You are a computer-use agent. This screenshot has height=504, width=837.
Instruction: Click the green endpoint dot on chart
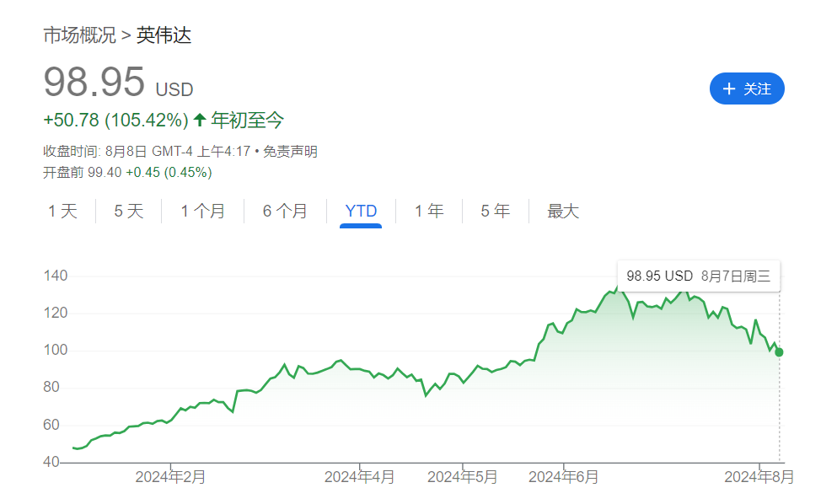click(x=779, y=352)
